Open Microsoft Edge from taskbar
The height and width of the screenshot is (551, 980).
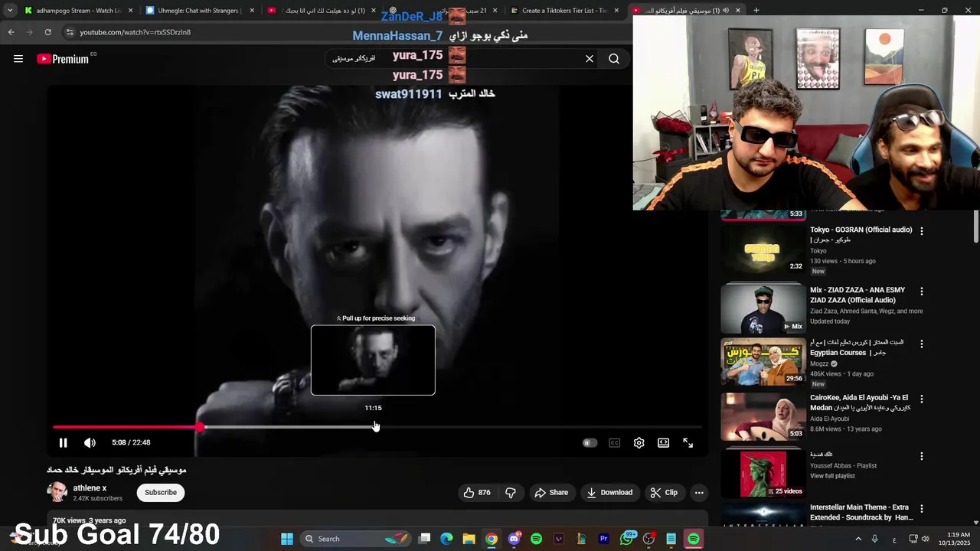click(446, 539)
